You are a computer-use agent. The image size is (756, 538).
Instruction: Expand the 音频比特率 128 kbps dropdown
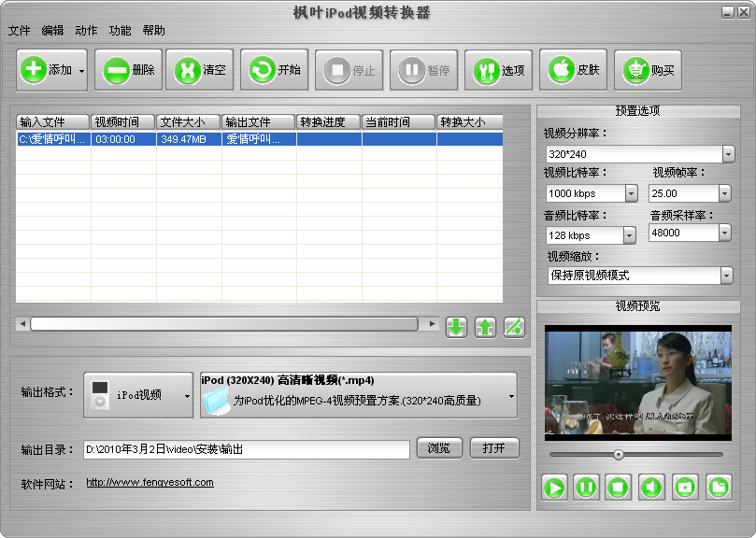point(629,235)
